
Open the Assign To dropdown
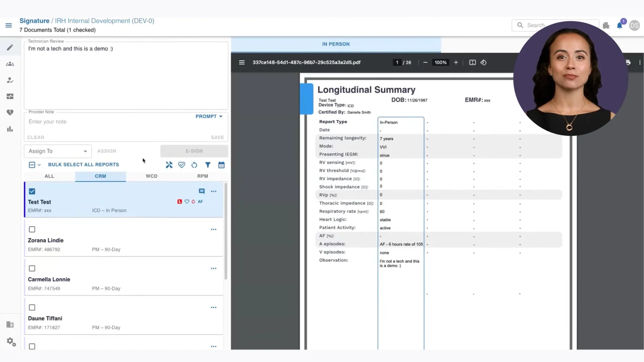pos(58,151)
